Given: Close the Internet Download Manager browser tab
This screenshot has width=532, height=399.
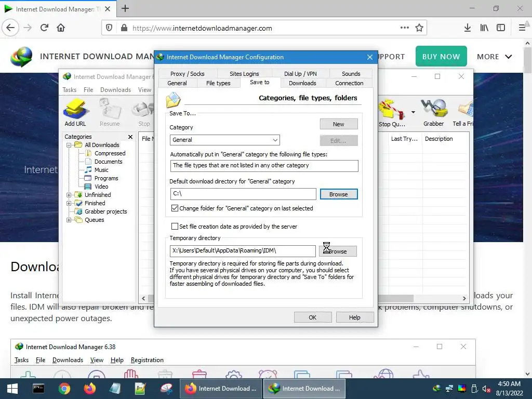Looking at the screenshot, I should [108, 9].
